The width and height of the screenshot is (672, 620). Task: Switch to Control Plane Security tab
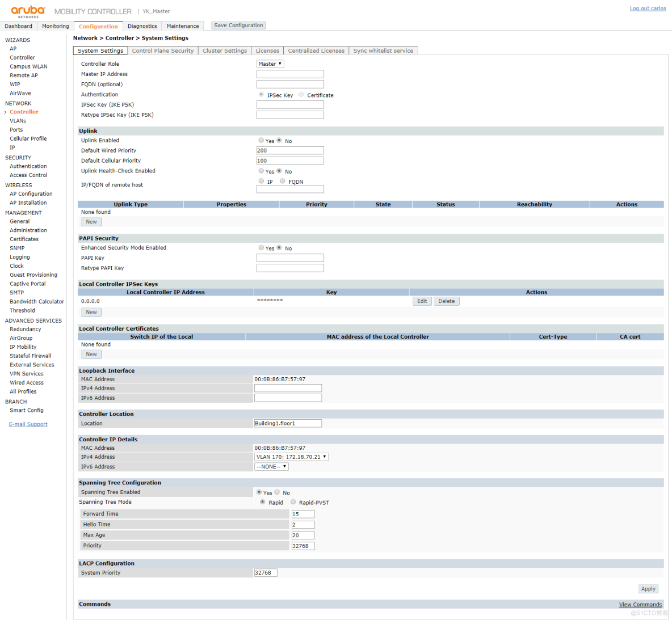coord(163,50)
